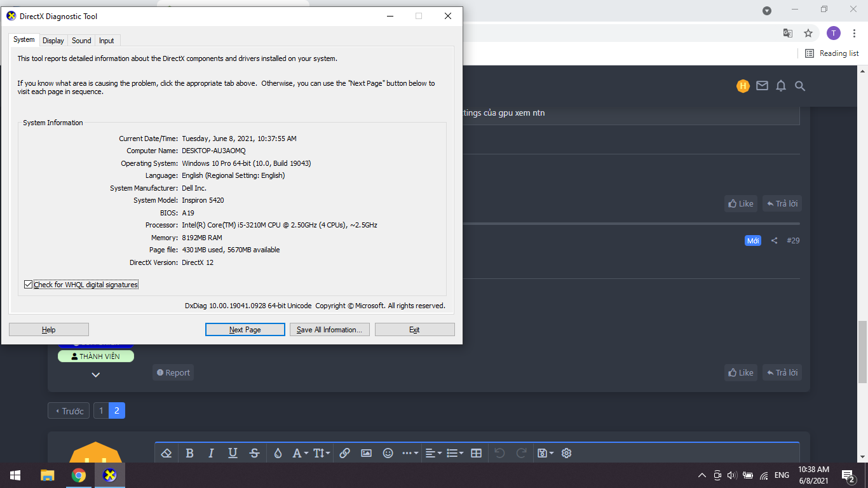The width and height of the screenshot is (868, 488).
Task: Switch to Chrome from the taskbar
Action: pyautogui.click(x=79, y=475)
